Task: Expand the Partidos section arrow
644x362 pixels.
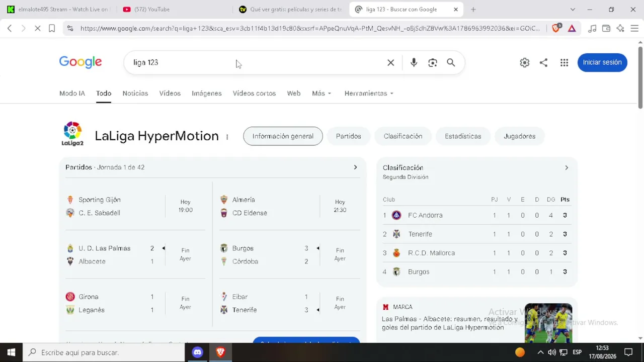Action: pyautogui.click(x=355, y=167)
